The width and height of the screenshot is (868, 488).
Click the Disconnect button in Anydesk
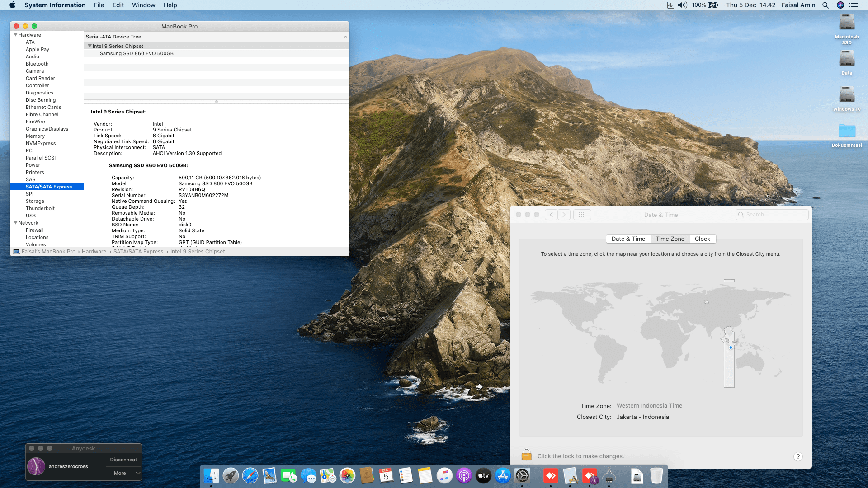pos(123,460)
